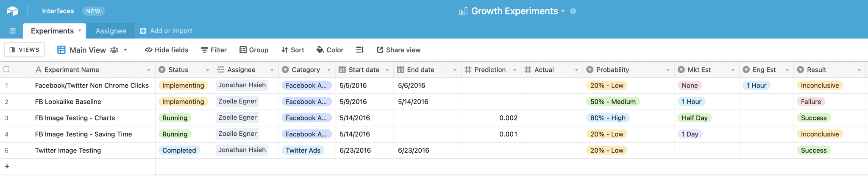Open the Interfaces menu item

[58, 11]
